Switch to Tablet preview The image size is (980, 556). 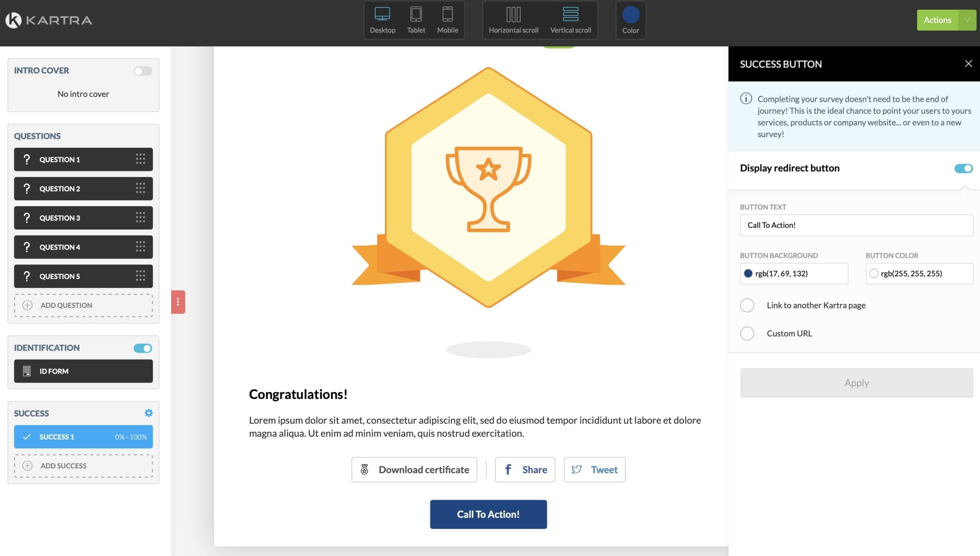coord(416,20)
